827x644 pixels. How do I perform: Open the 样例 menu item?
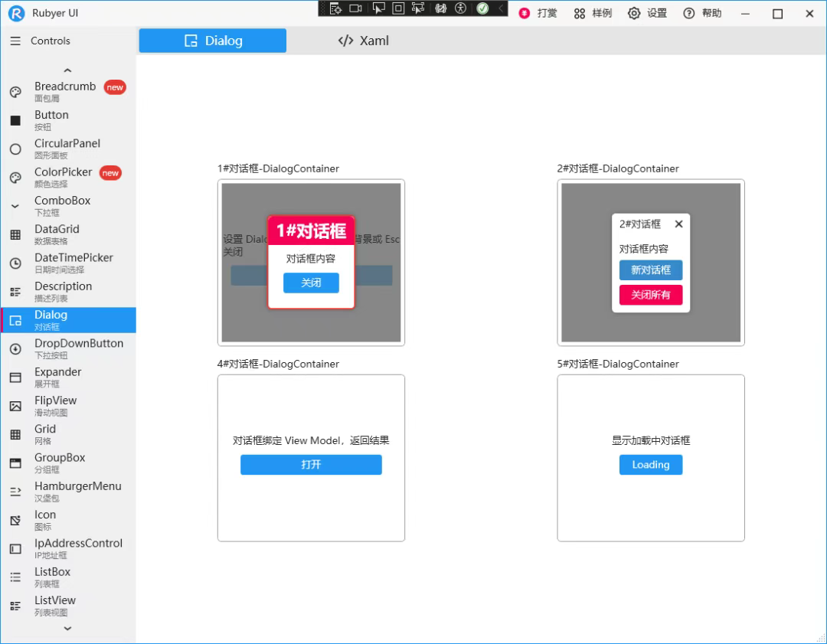593,13
